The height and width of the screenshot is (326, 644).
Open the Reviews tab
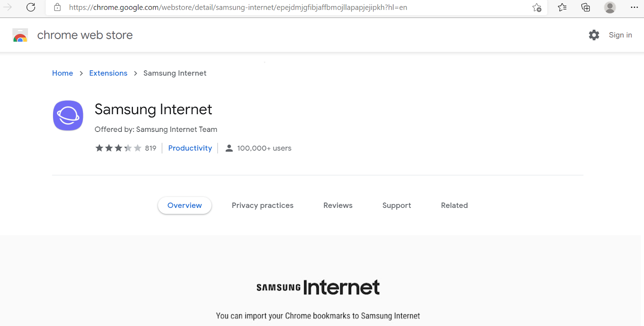click(x=338, y=205)
